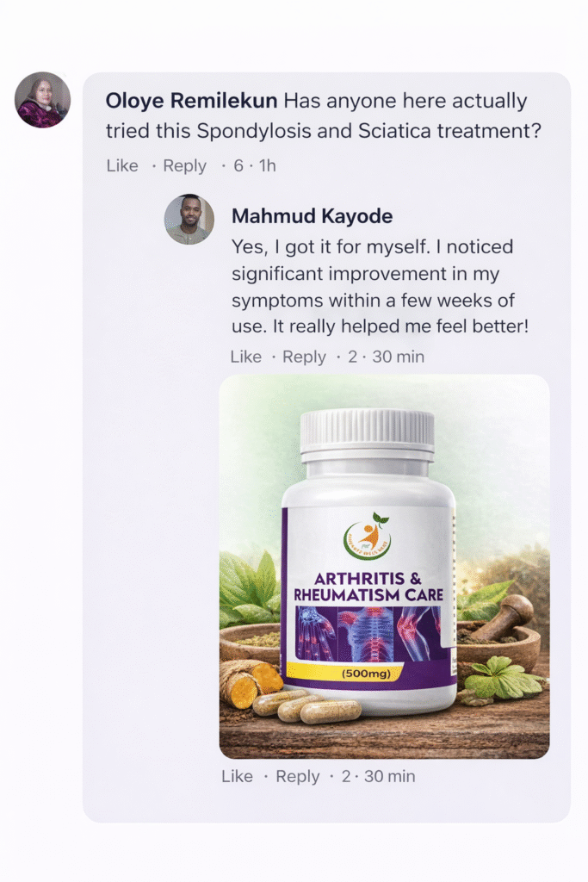View the 6 reactions on Oloye's comment

coord(238,166)
